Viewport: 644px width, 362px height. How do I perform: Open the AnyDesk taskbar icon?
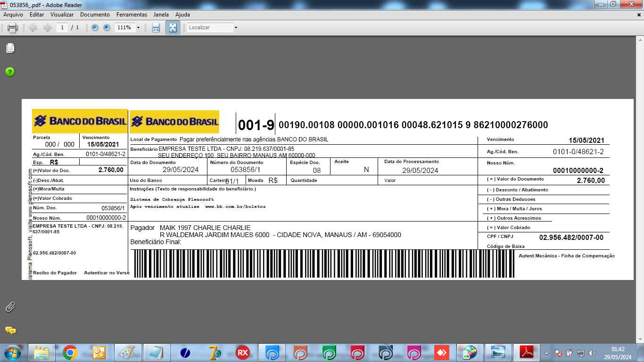(442, 352)
